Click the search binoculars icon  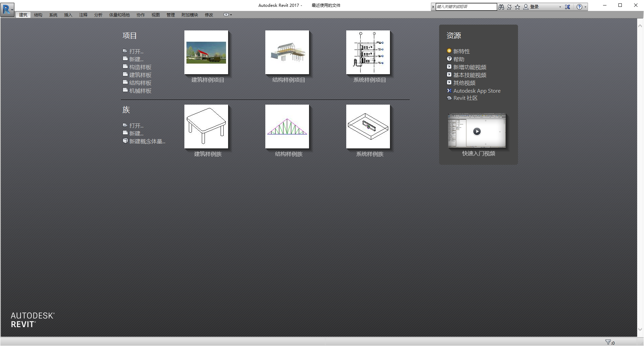click(x=501, y=6)
